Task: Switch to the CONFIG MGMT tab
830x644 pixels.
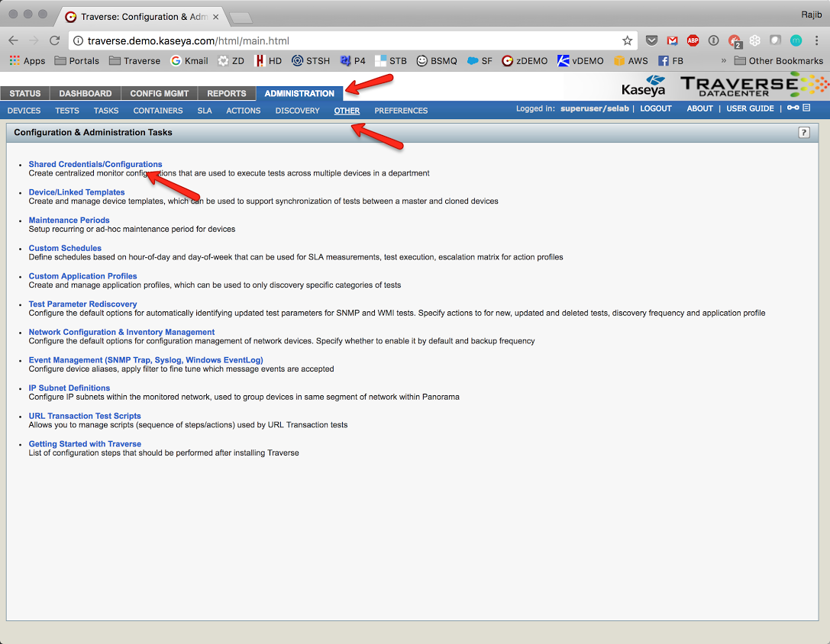Action: [x=160, y=93]
